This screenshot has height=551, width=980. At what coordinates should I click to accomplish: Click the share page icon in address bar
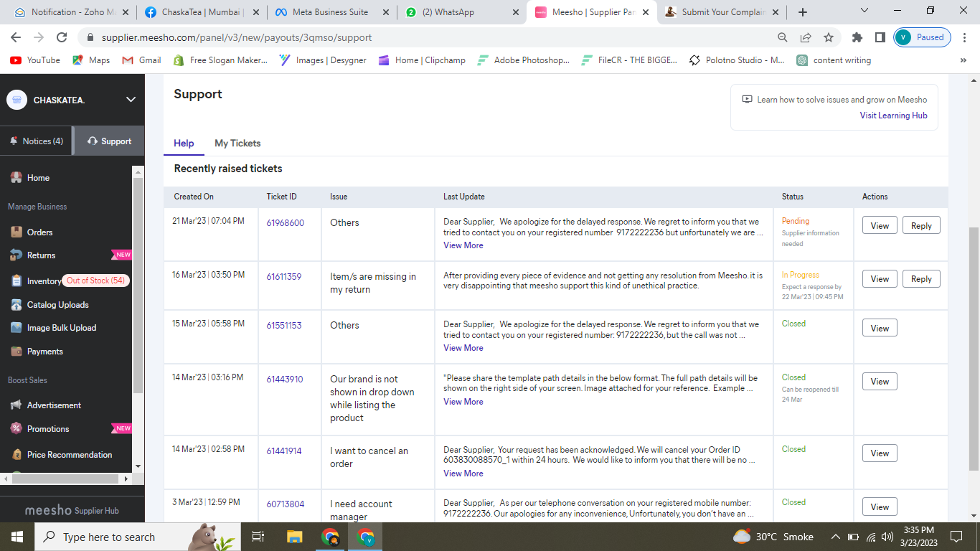coord(806,37)
